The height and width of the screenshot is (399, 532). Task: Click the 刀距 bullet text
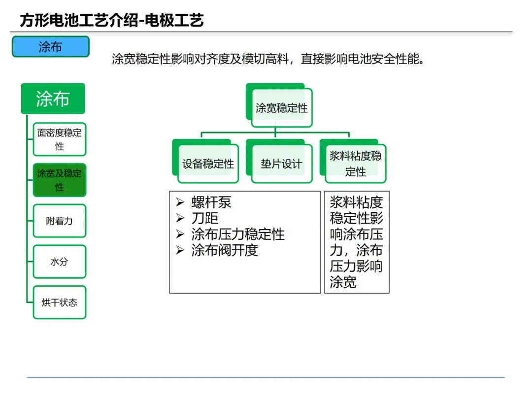tap(204, 218)
